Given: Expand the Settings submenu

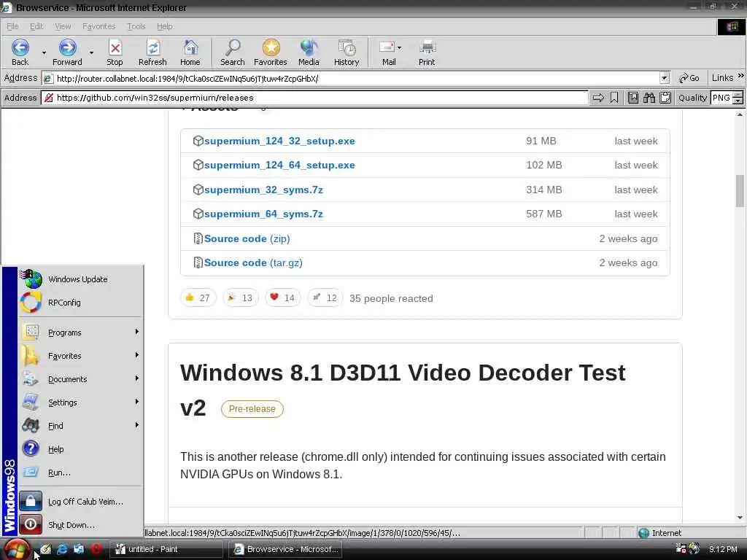Looking at the screenshot, I should click(x=81, y=402).
